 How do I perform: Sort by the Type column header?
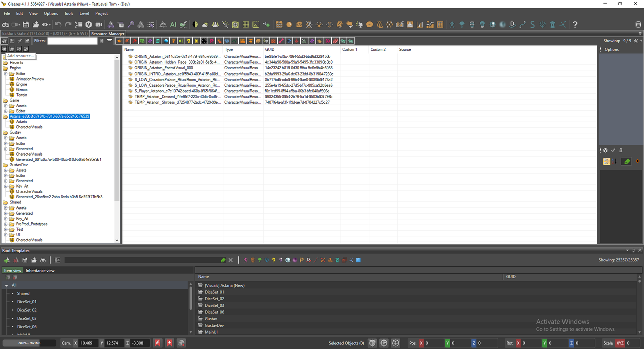point(243,49)
